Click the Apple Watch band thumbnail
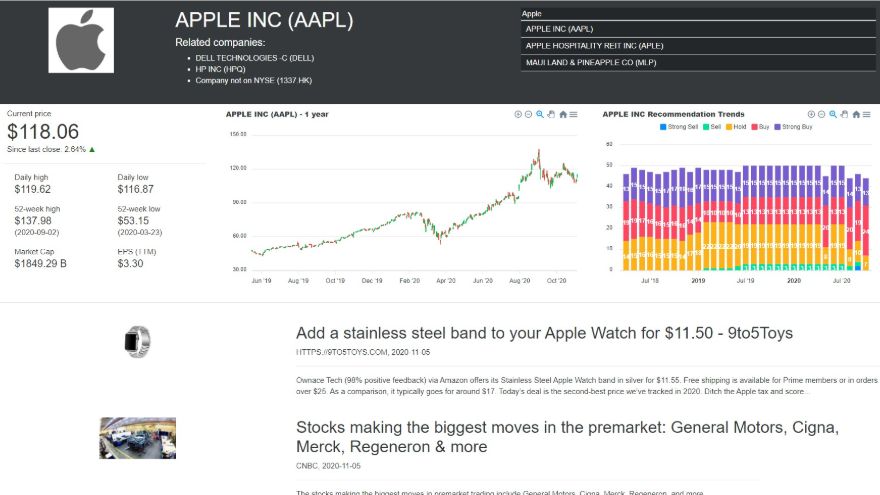The width and height of the screenshot is (880, 495). click(138, 342)
